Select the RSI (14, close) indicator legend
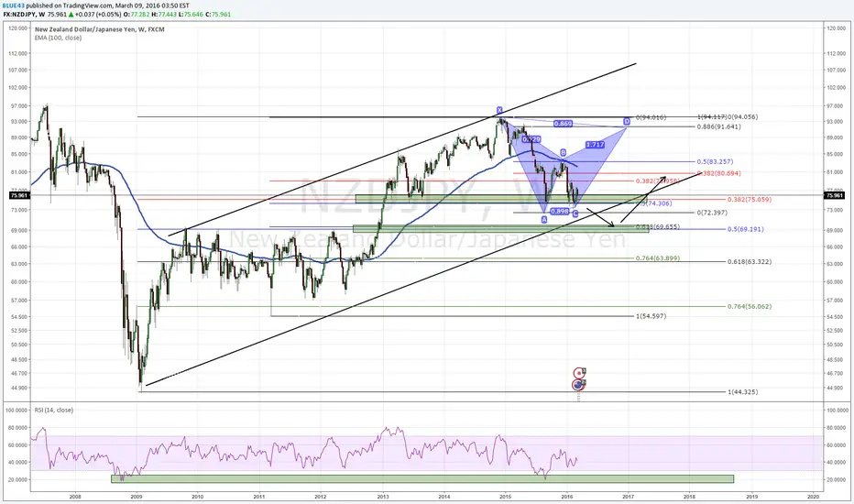This screenshot has height=504, width=854. point(54,410)
